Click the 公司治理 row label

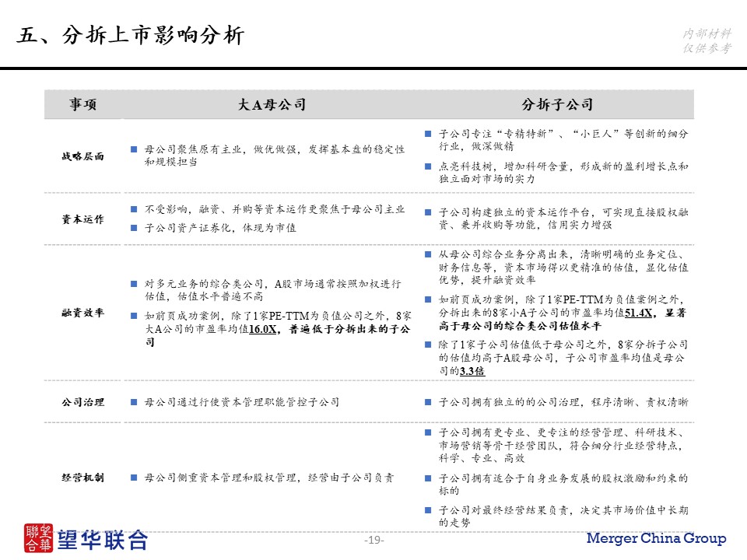coord(83,402)
